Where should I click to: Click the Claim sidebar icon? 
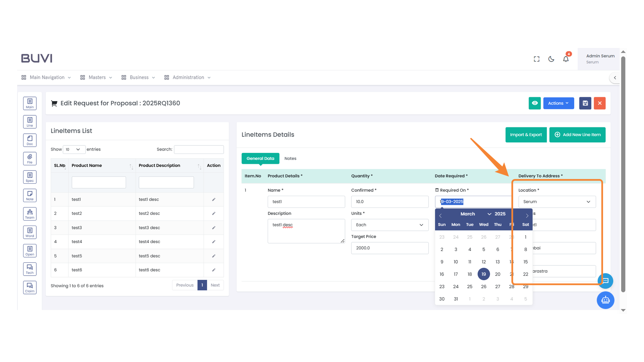click(x=30, y=287)
